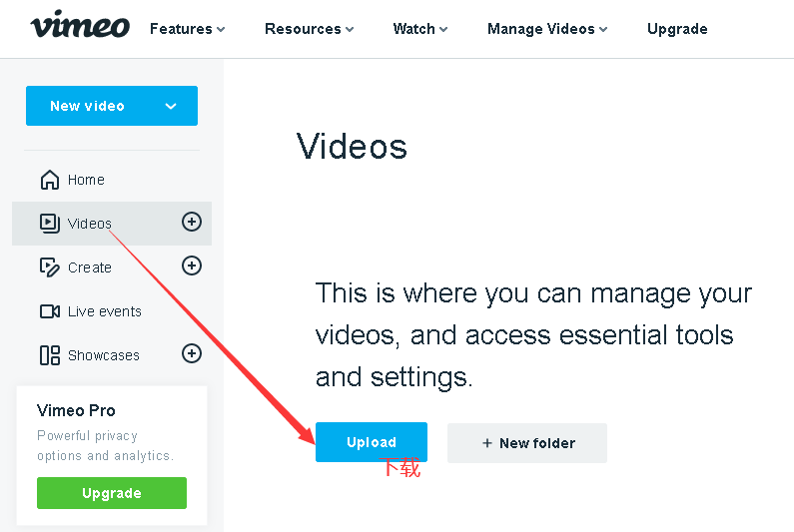794x532 pixels.
Task: Click the 'This is where you can manage' description
Action: click(x=533, y=335)
